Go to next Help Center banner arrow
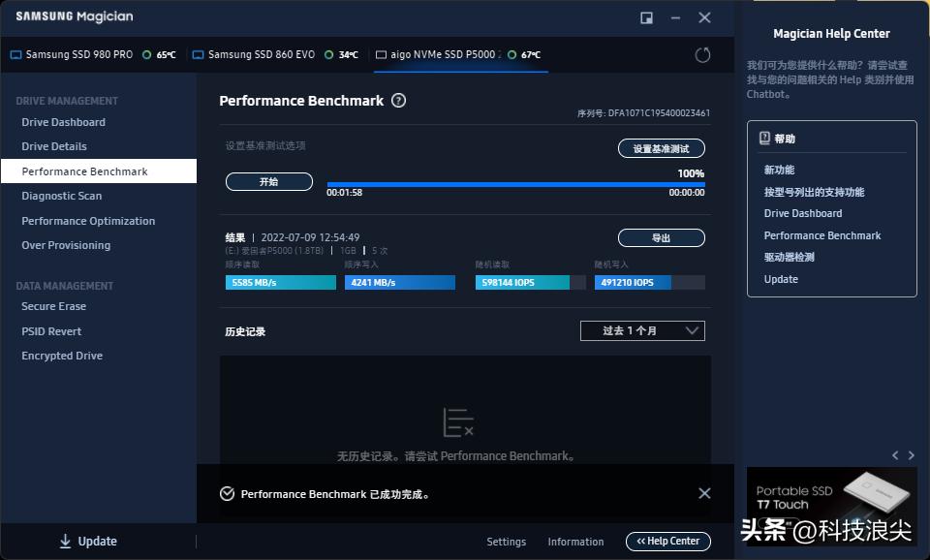 tap(911, 455)
